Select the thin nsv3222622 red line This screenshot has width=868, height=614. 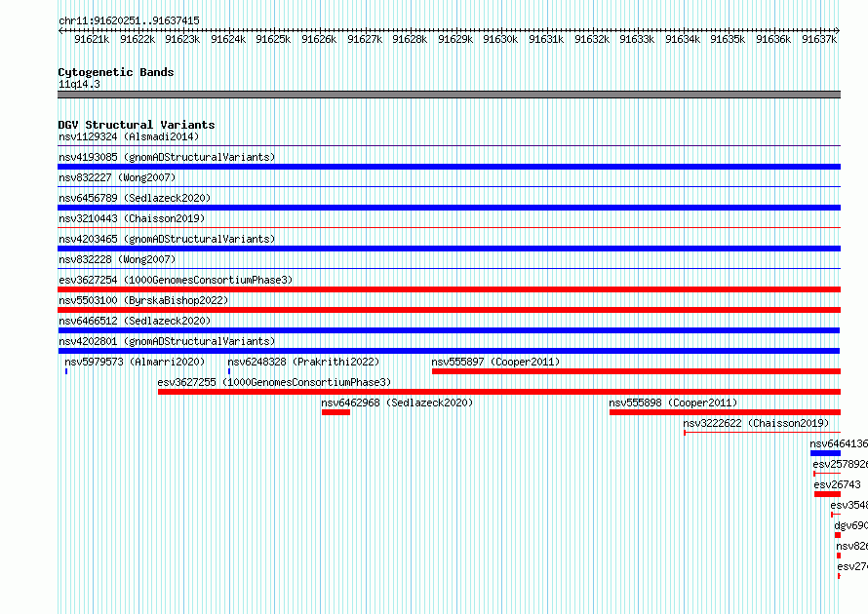(763, 433)
